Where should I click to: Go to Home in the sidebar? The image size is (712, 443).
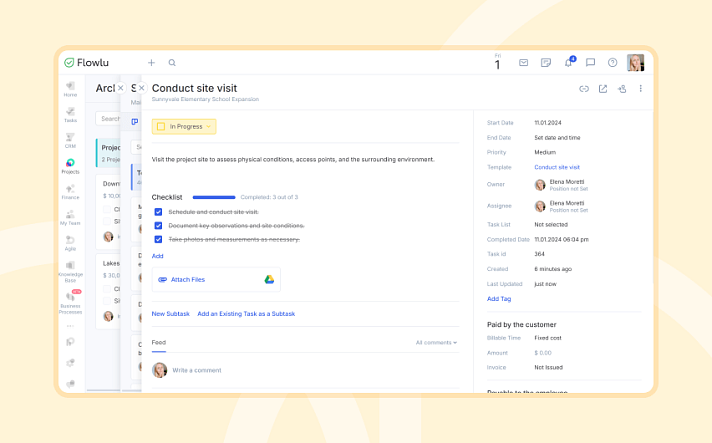tap(70, 89)
